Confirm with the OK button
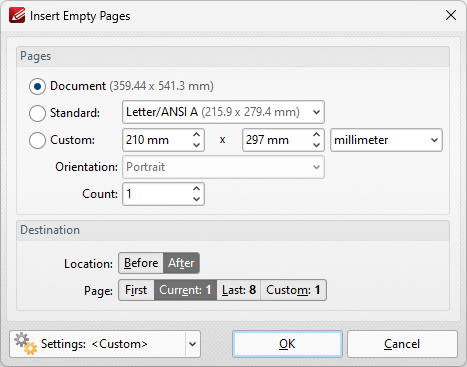Screen dimensions: 467x367 coord(287,344)
